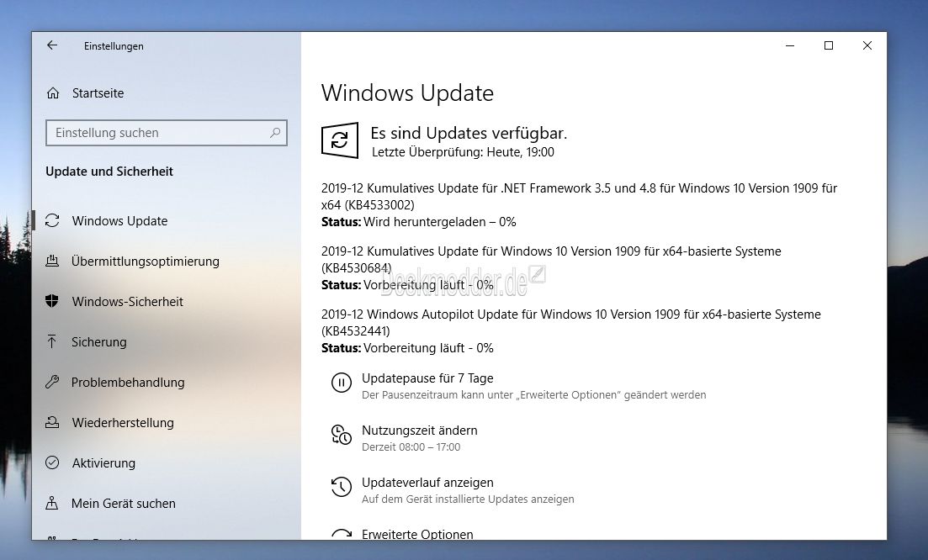Open Übermittlungsoptimierung icon in sidebar
Screen dimensions: 928x560
click(x=52, y=261)
